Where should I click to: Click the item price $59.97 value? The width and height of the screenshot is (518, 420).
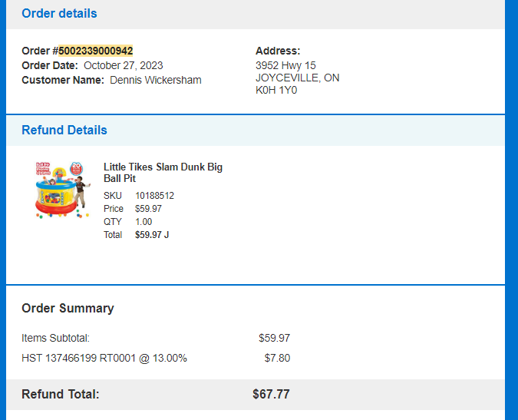point(148,209)
